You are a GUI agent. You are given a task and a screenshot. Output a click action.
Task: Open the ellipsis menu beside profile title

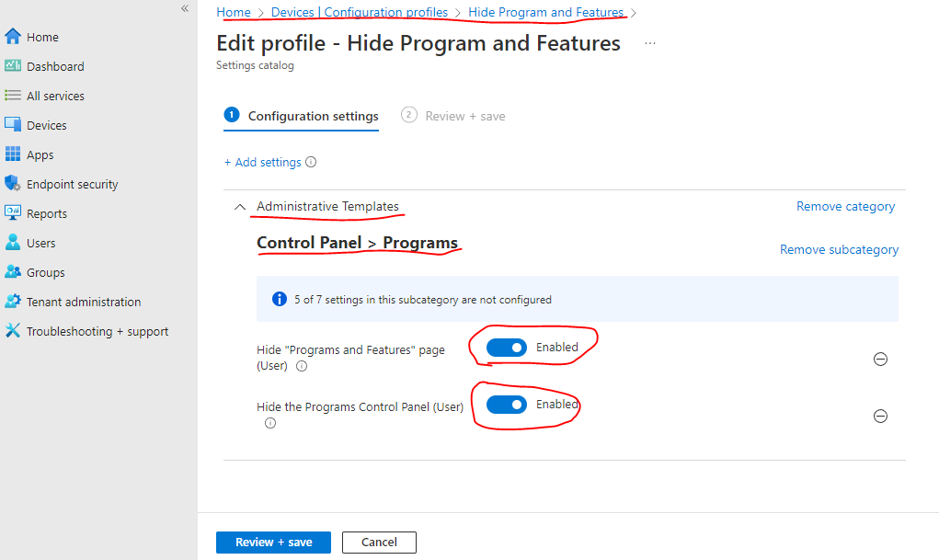pos(649,43)
